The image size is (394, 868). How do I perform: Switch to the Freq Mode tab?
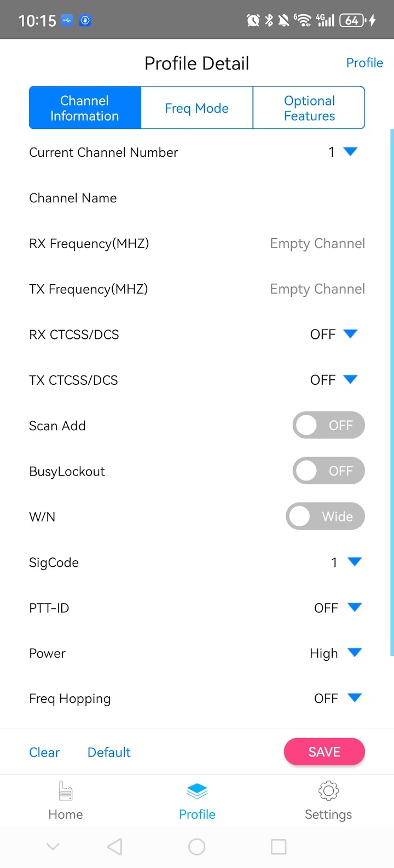pyautogui.click(x=197, y=108)
